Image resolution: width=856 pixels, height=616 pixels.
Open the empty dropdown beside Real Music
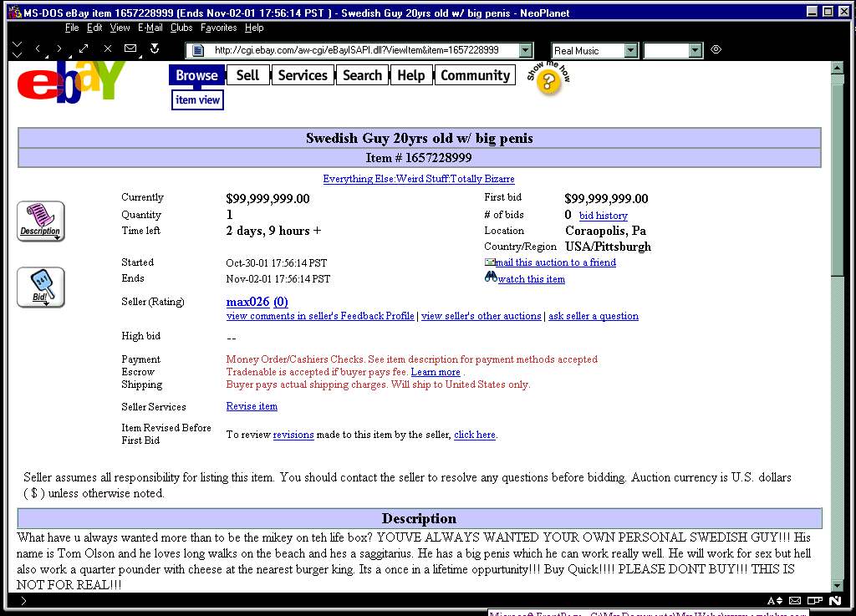click(695, 50)
